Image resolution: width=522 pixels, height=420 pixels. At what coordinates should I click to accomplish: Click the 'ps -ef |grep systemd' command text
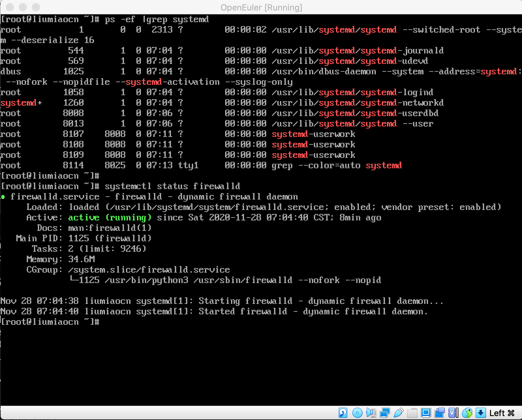point(157,20)
